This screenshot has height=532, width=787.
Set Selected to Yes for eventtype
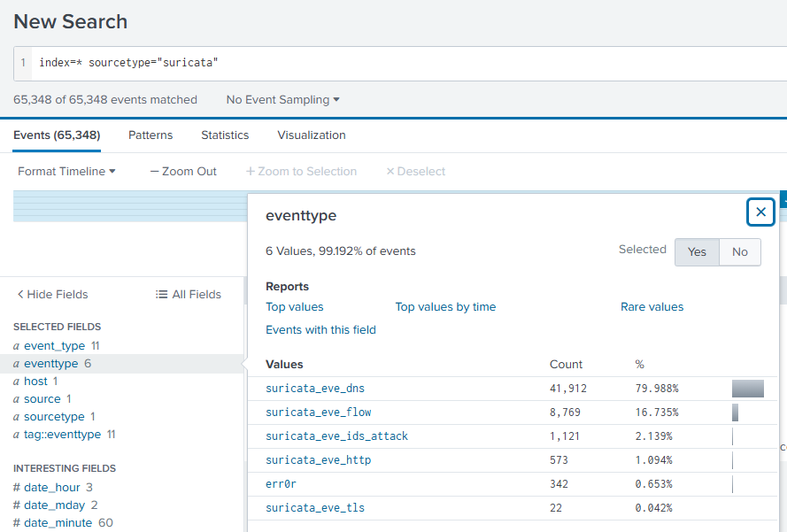[x=697, y=251]
